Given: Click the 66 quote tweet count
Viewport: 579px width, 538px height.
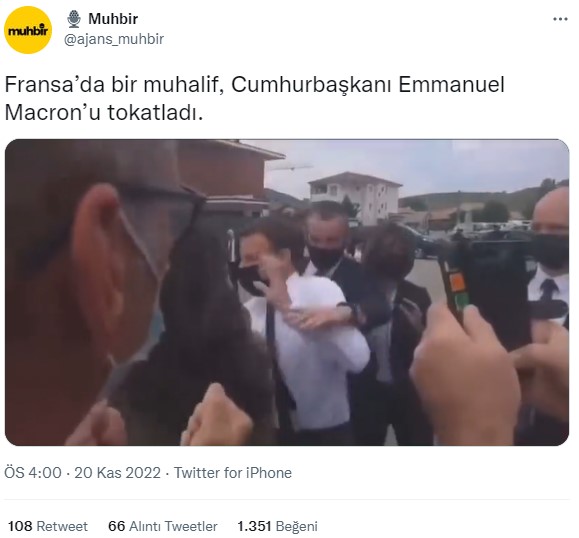Looking at the screenshot, I should (x=117, y=526).
